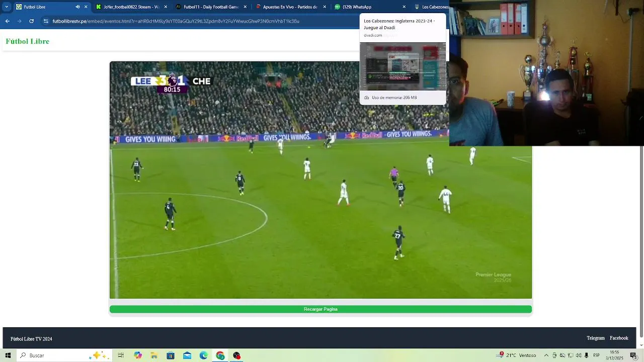Close the JoYer_football0622 tab

(166, 7)
